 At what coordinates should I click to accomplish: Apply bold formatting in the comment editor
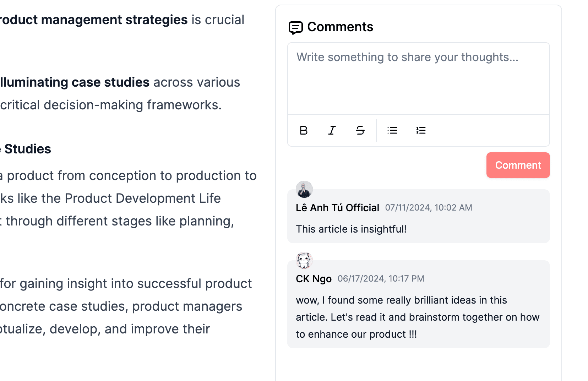pos(304,130)
